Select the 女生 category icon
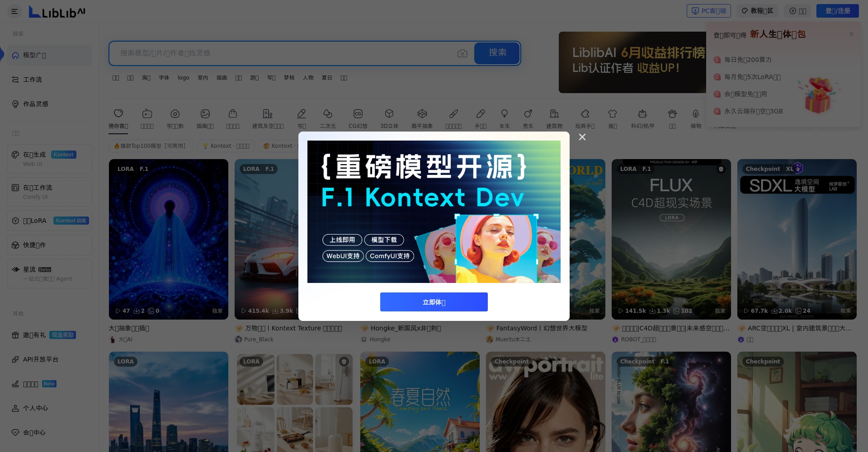Viewport: 868px width, 452px height. coord(505,119)
